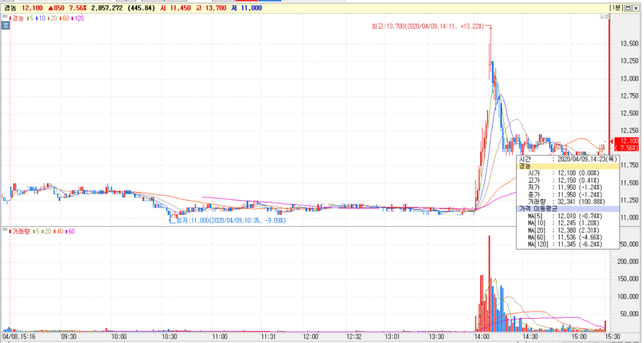
Task: Select the brown 20 price MA legend
Action: (x=52, y=19)
